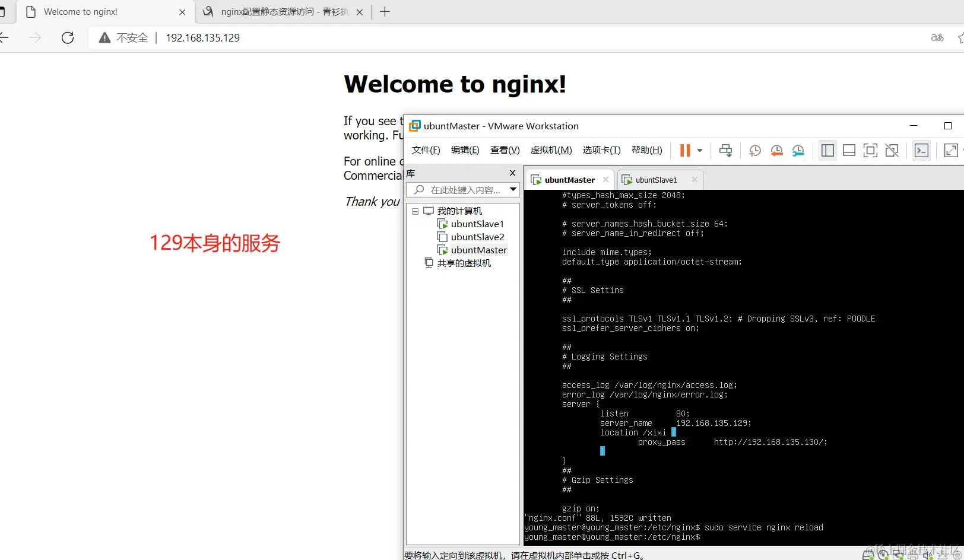Click the 'gzip on;' line in terminal
964x560 pixels.
581,509
